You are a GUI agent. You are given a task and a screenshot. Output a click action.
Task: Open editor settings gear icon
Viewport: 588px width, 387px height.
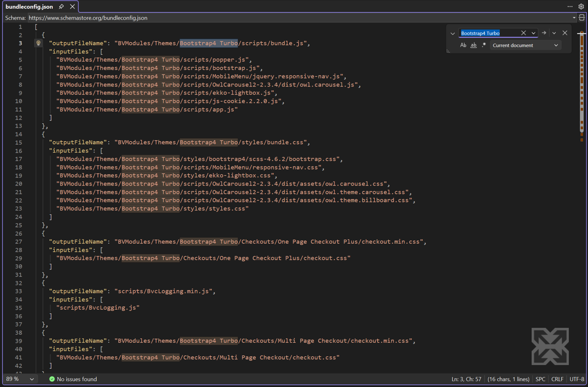pyautogui.click(x=581, y=7)
